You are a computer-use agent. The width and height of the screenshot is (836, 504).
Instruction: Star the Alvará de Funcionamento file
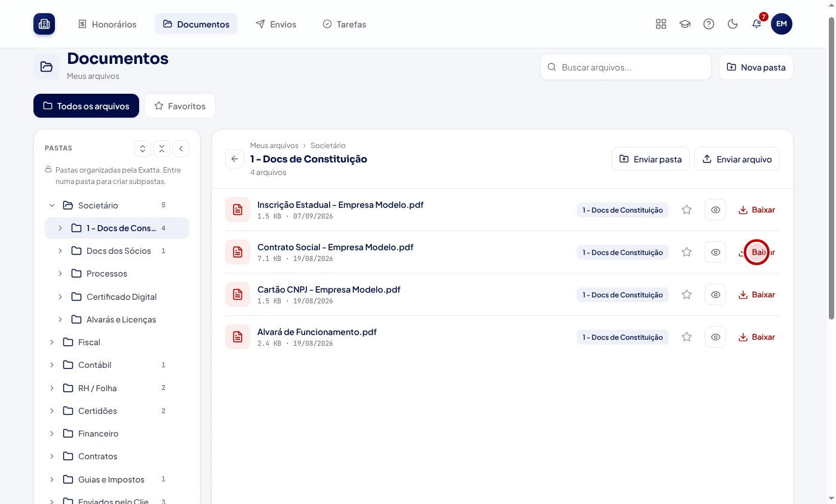coord(687,337)
